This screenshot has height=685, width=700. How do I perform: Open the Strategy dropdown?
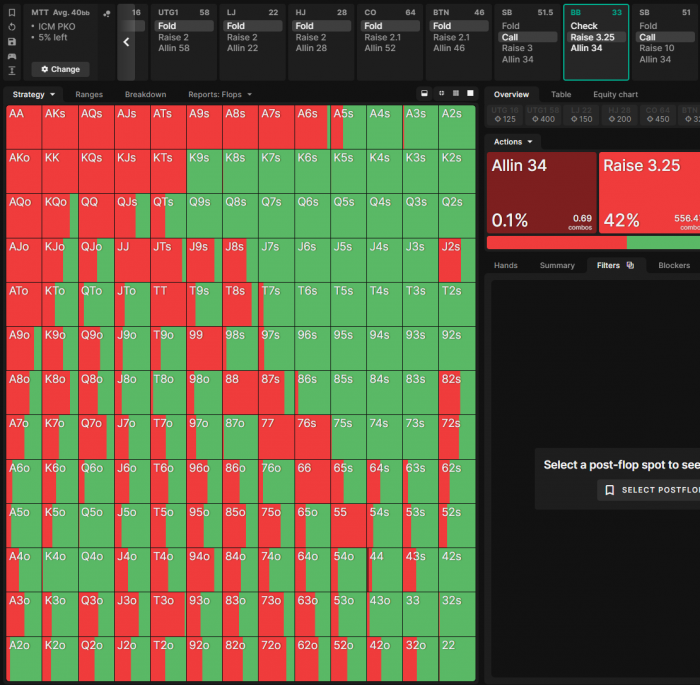tap(33, 95)
